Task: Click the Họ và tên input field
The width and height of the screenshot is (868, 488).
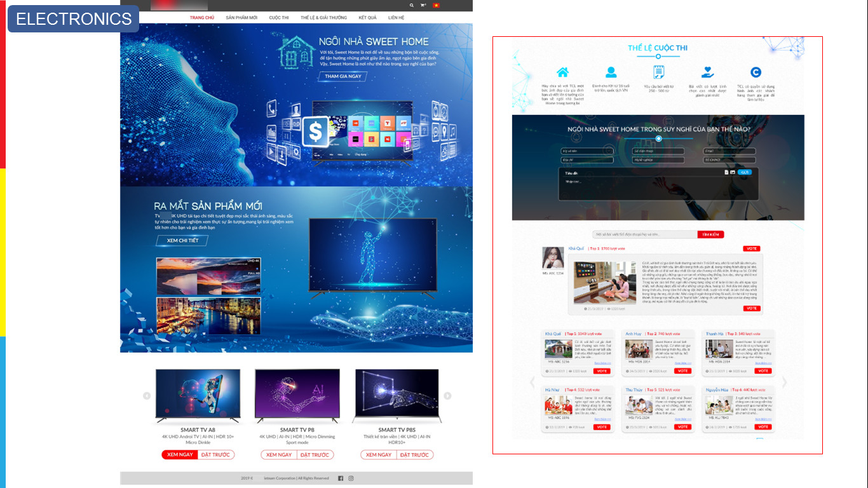Action: pos(587,151)
